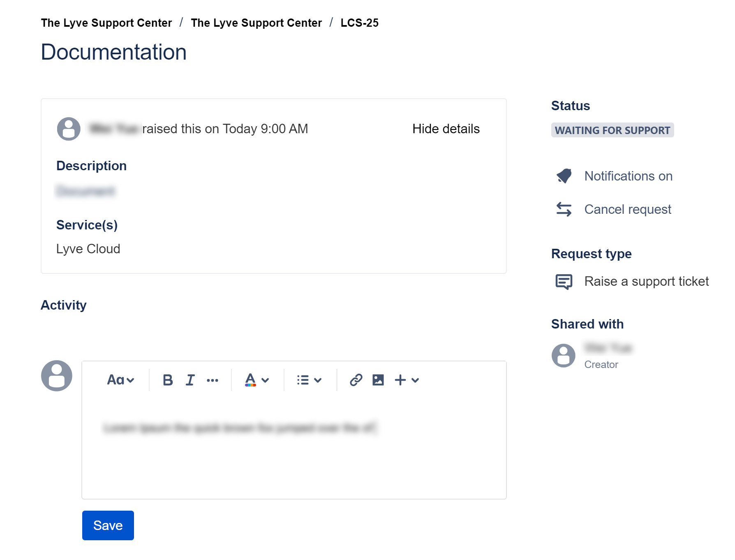Click the comment icon beside Raise a support ticket
Viewport: 735px width, 560px height.
[564, 282]
